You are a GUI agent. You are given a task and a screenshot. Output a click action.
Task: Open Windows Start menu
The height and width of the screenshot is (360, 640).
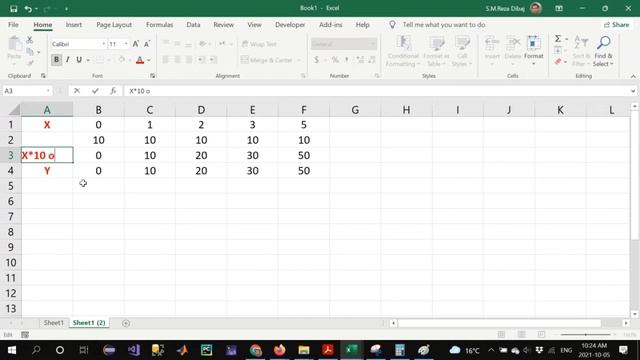(x=11, y=350)
